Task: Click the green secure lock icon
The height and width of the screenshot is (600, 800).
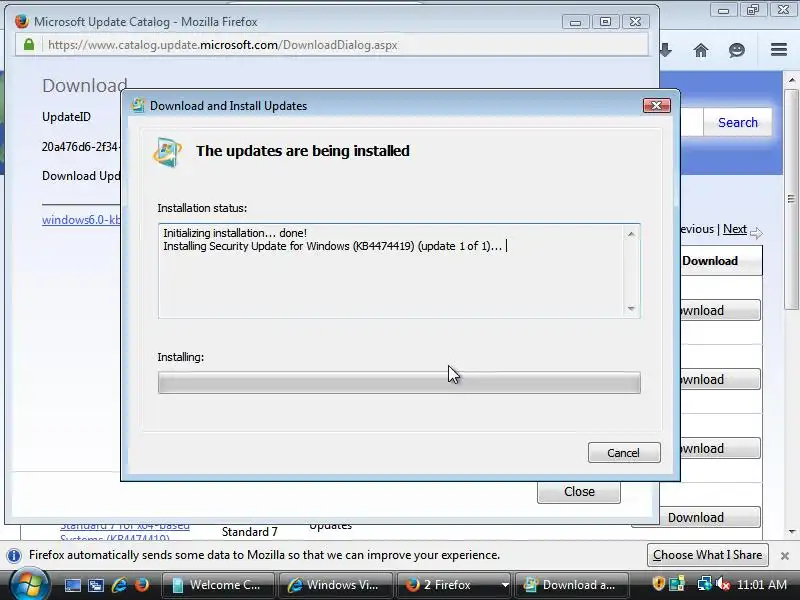Action: click(29, 44)
